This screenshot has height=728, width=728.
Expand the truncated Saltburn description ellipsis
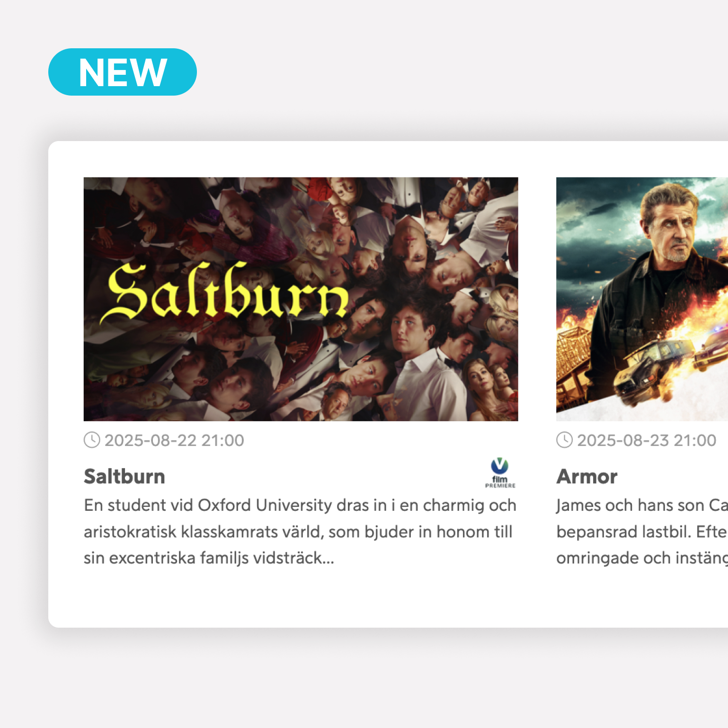coord(328,559)
